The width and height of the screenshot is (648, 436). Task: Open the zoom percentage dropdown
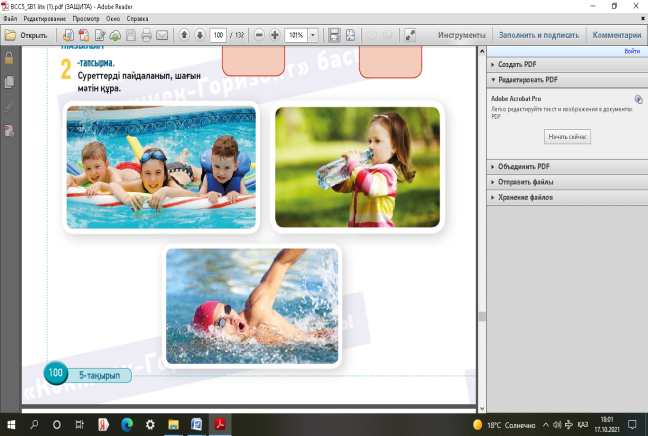click(x=314, y=35)
